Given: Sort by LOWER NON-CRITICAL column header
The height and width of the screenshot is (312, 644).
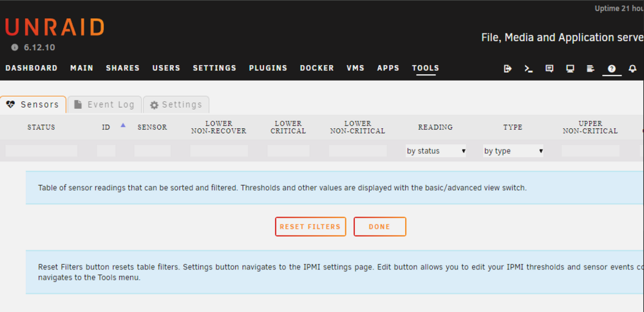Looking at the screenshot, I should point(357,128).
